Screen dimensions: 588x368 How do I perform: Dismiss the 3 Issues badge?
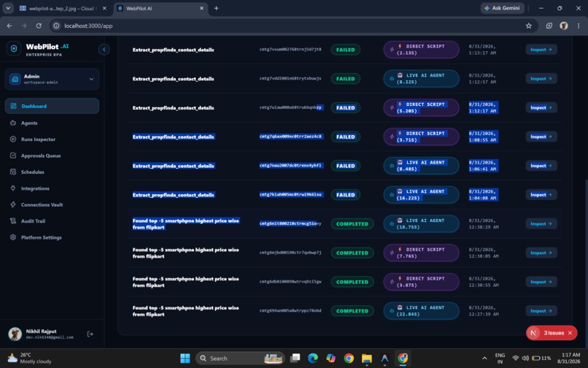coord(570,333)
